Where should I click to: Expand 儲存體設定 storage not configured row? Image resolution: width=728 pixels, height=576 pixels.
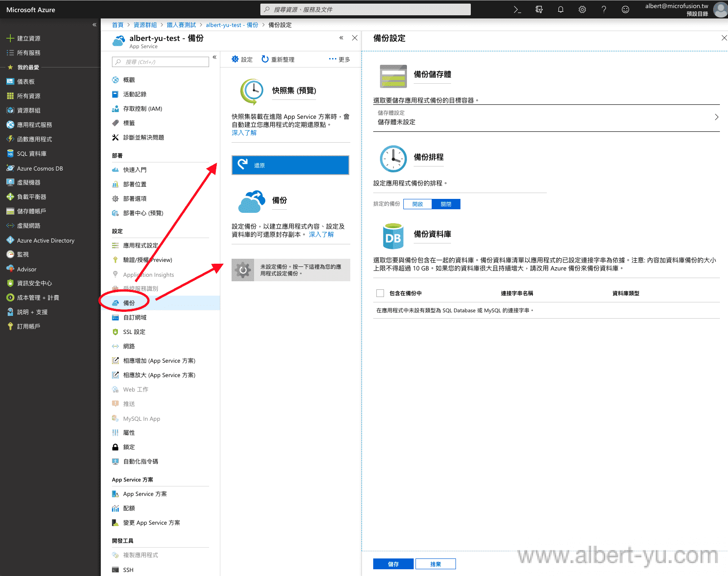click(546, 118)
